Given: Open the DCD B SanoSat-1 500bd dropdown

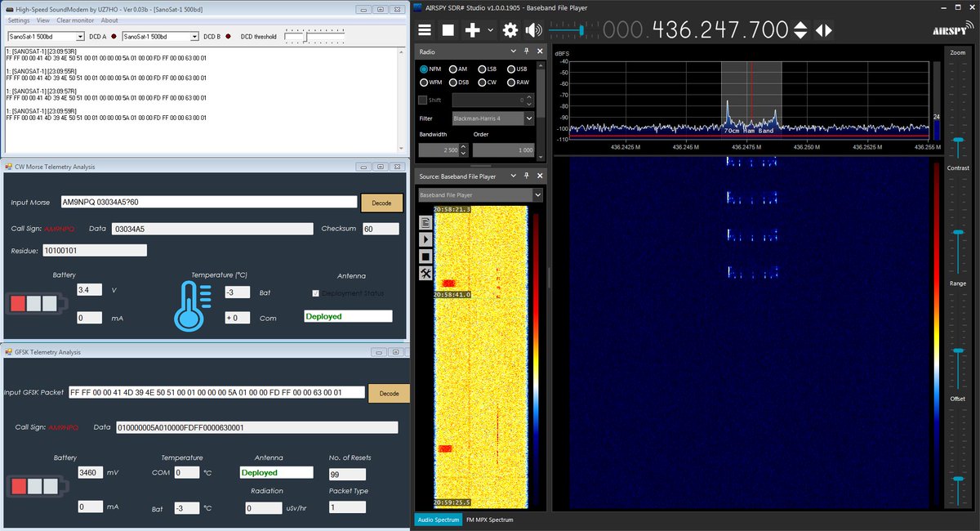Looking at the screenshot, I should [x=160, y=36].
